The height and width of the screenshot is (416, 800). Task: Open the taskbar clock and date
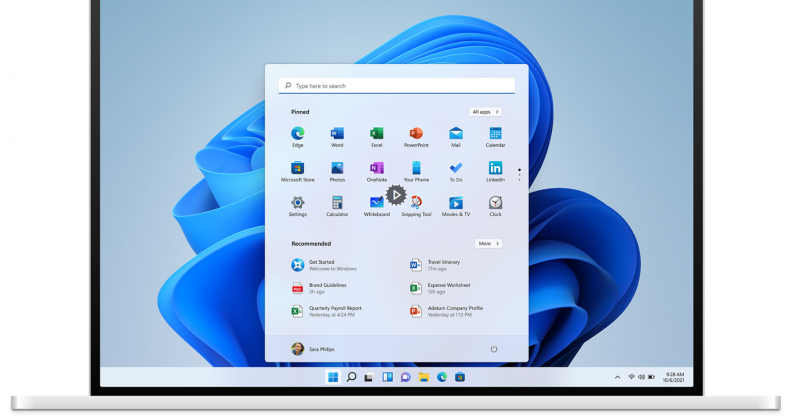click(673, 377)
